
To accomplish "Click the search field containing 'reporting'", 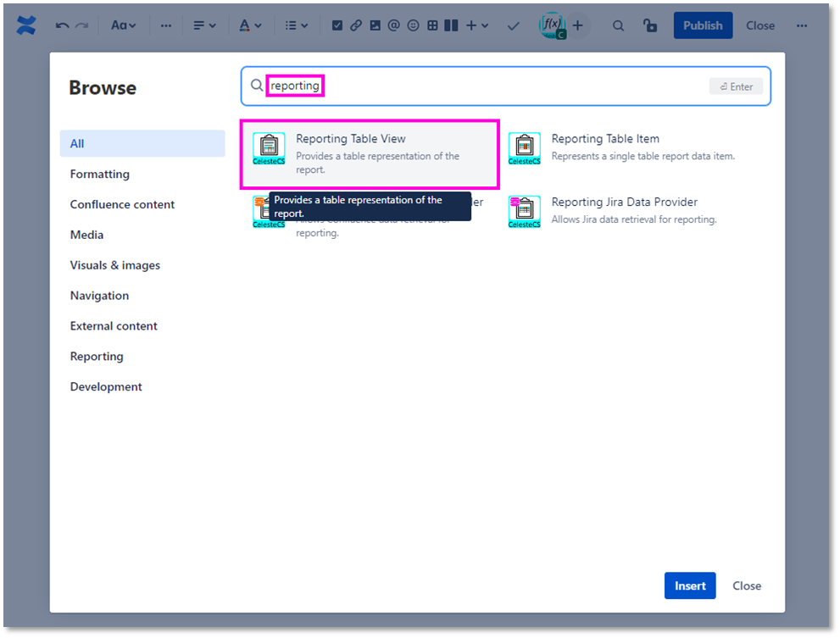I will pos(506,86).
